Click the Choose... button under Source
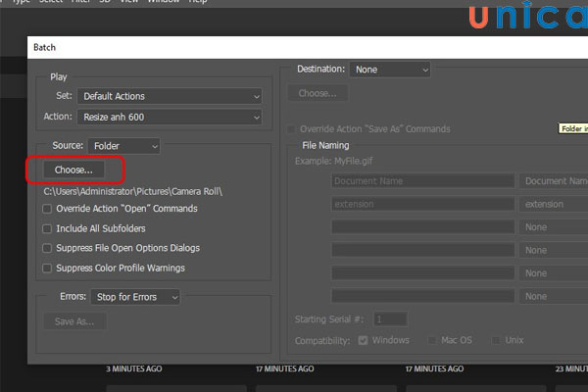The width and height of the screenshot is (588, 392). click(x=74, y=170)
